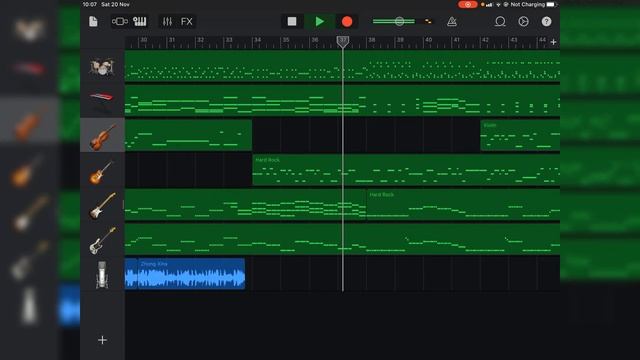Select first violin region at bar 30
The width and height of the screenshot is (640, 360).
tap(188, 135)
